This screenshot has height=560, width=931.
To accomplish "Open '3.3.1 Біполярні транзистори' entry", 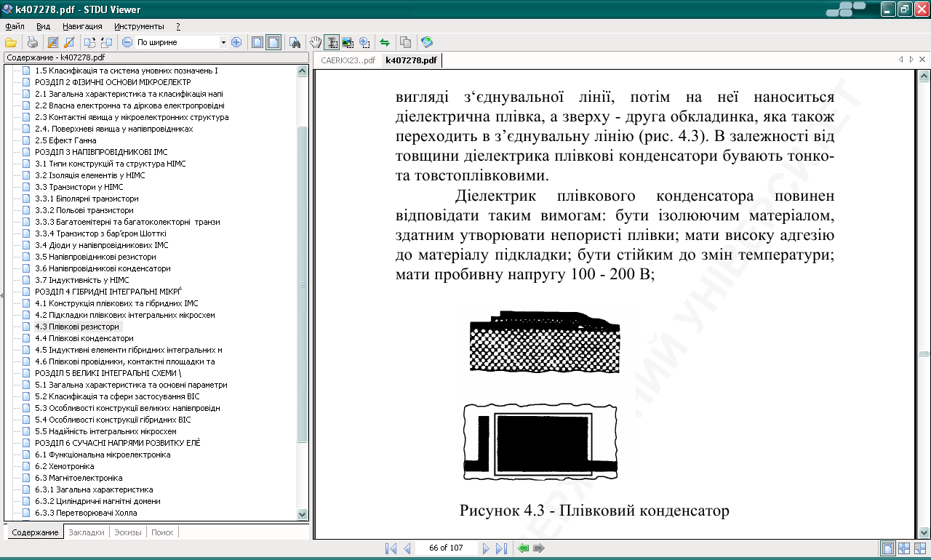I will pos(87,199).
